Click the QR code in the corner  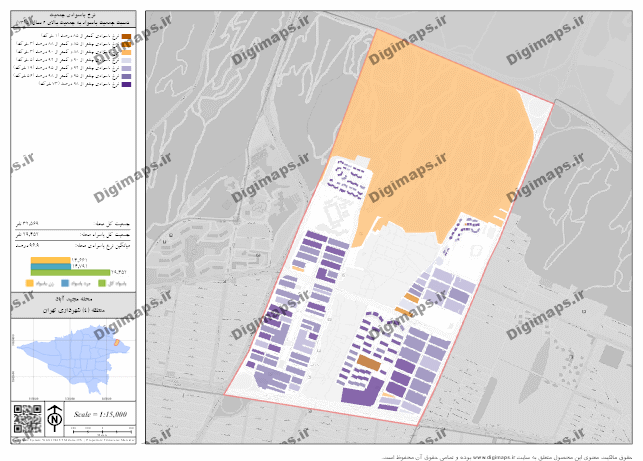point(25,418)
